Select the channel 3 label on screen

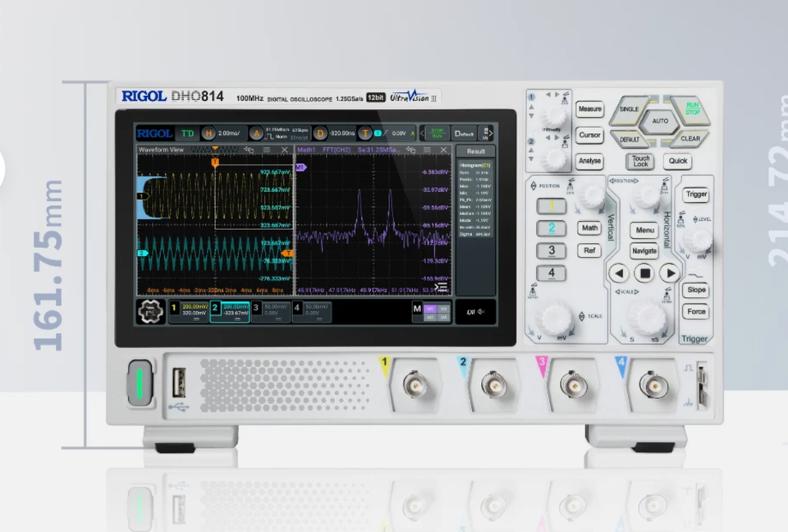256,308
